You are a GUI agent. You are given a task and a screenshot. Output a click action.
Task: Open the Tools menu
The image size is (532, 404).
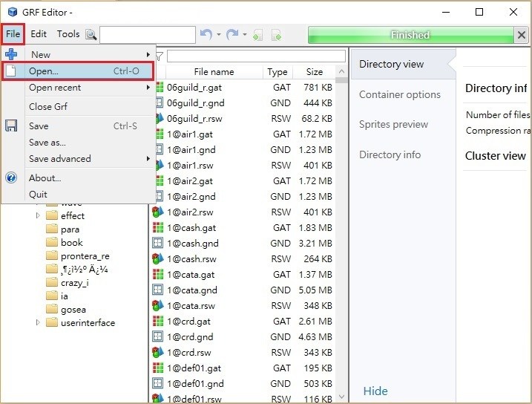pos(68,34)
